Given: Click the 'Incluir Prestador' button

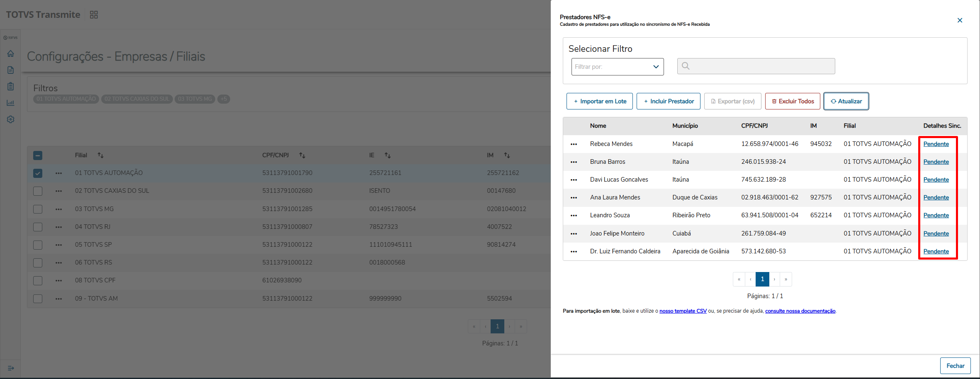Looking at the screenshot, I should click(668, 101).
